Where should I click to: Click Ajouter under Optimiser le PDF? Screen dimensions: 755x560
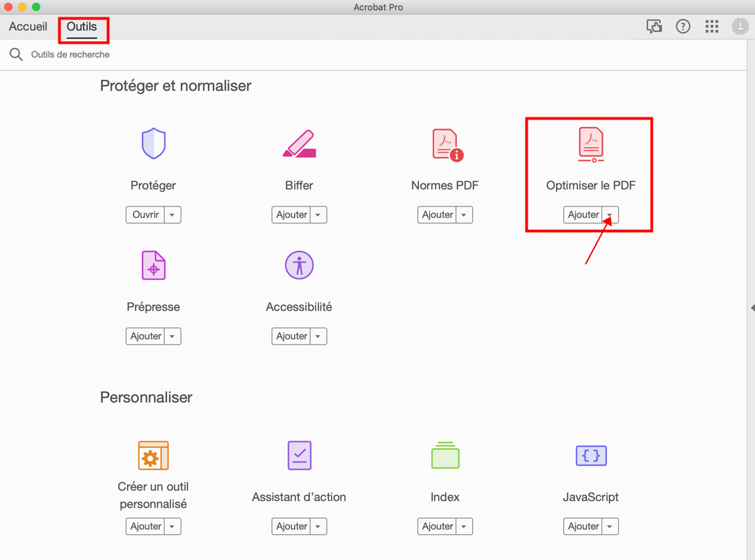(x=583, y=215)
